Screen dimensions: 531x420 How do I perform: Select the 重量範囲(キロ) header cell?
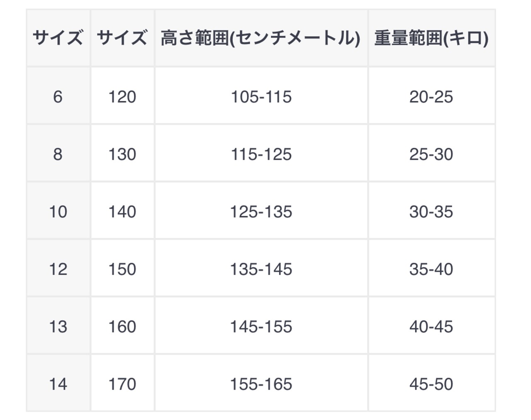tap(431, 38)
